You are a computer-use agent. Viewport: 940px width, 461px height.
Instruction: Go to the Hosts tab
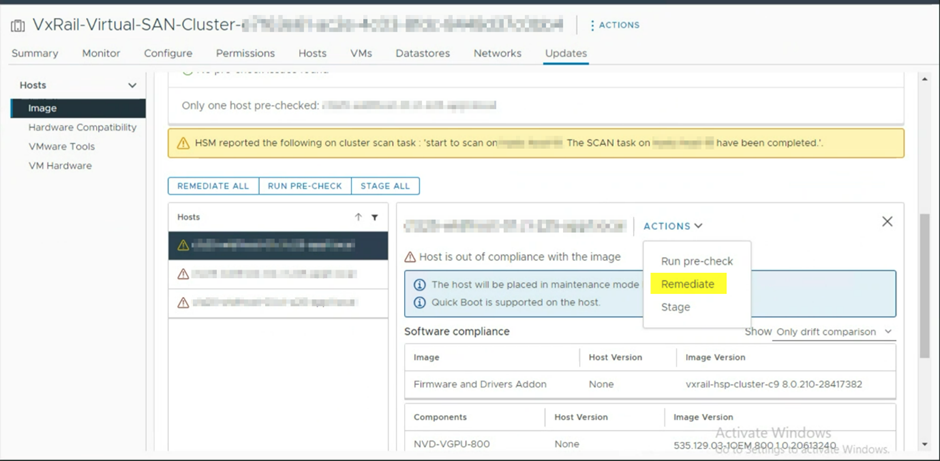pyautogui.click(x=312, y=53)
